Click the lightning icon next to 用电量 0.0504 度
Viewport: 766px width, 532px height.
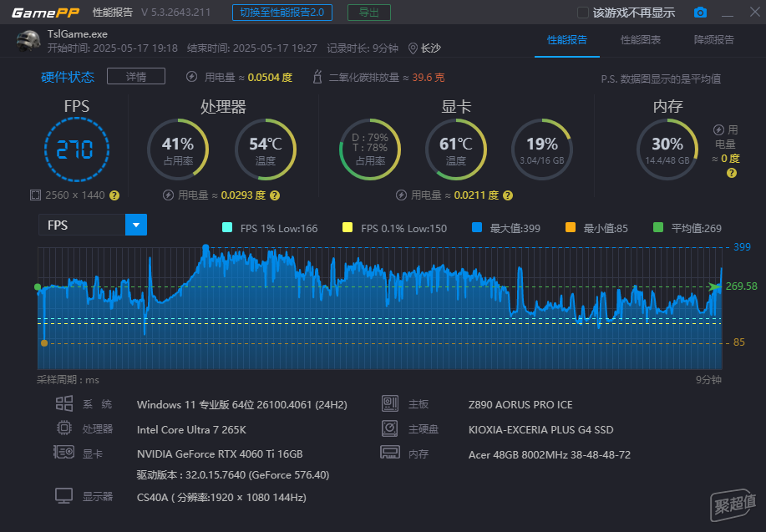(191, 77)
